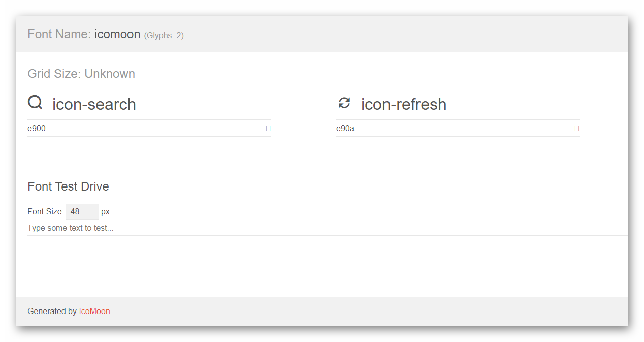
Task: Click the glyph character box beside e90a
Action: pyautogui.click(x=576, y=128)
